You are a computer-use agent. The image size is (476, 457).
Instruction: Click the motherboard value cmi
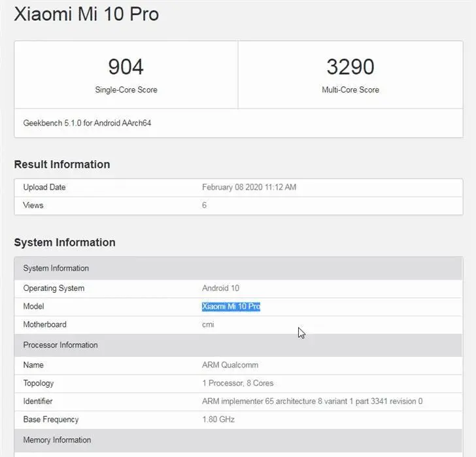tap(208, 324)
